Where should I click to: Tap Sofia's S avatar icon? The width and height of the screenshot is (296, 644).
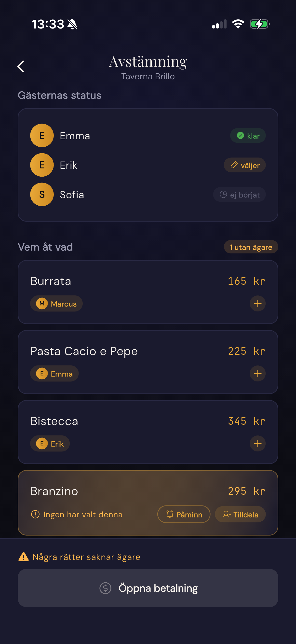42,195
